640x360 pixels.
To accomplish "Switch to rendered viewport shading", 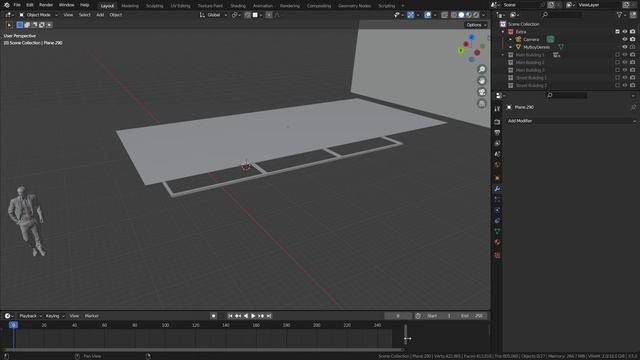I will [x=476, y=15].
